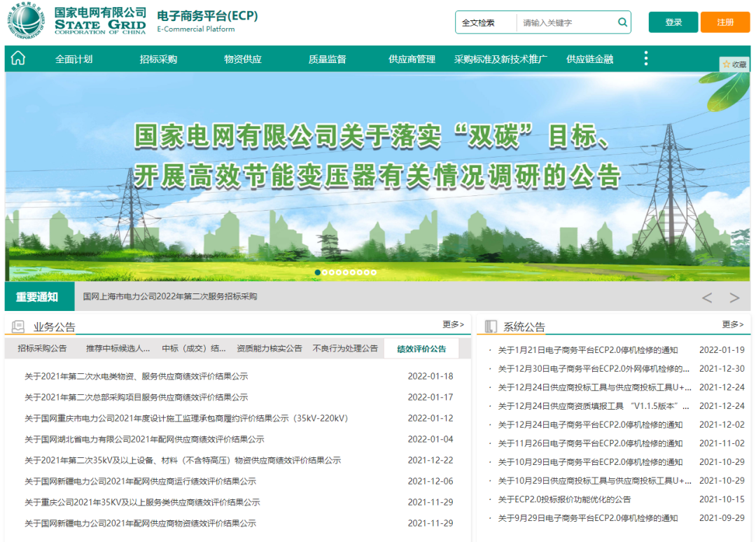Go to next notice with right arrow
Image resolution: width=756 pixels, height=542 pixels.
pos(734,298)
